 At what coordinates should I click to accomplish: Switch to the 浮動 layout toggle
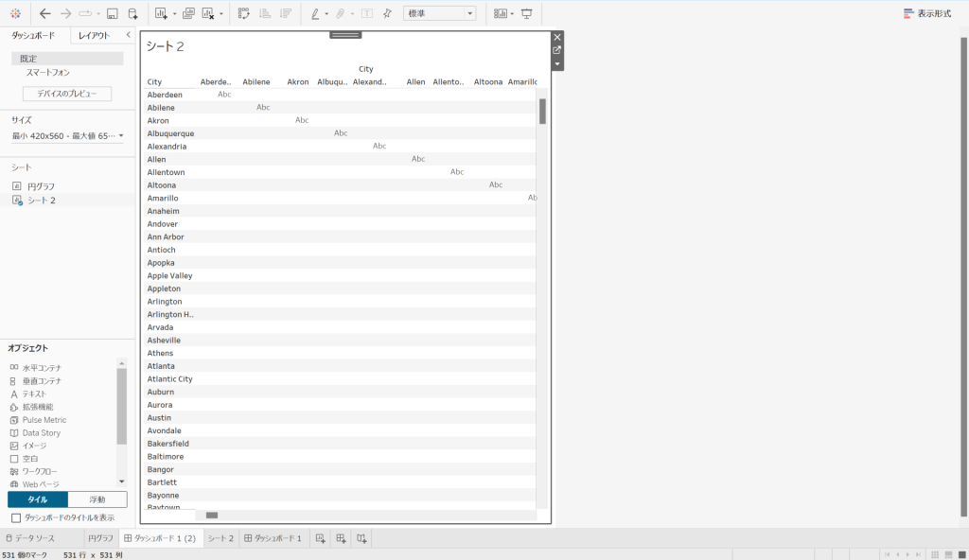click(97, 499)
